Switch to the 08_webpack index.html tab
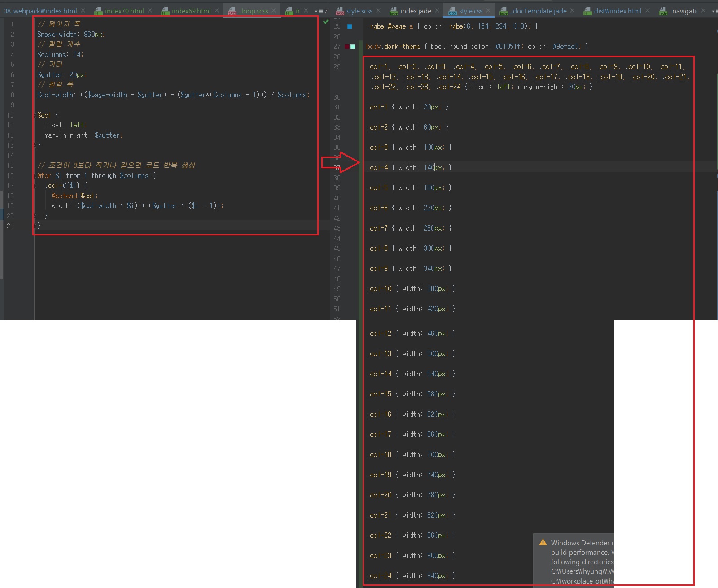 [x=40, y=11]
